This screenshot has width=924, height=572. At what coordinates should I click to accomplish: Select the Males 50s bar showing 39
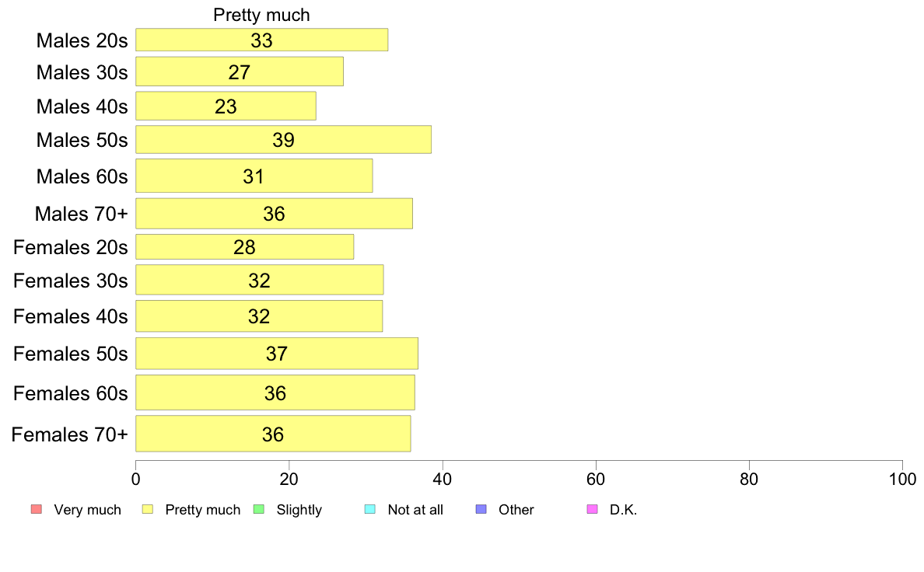pos(283,140)
